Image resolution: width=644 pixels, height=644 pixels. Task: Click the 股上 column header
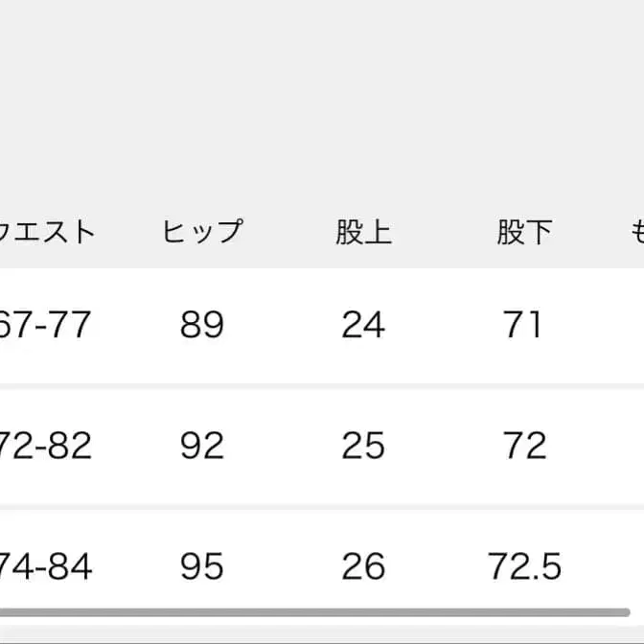[363, 232]
